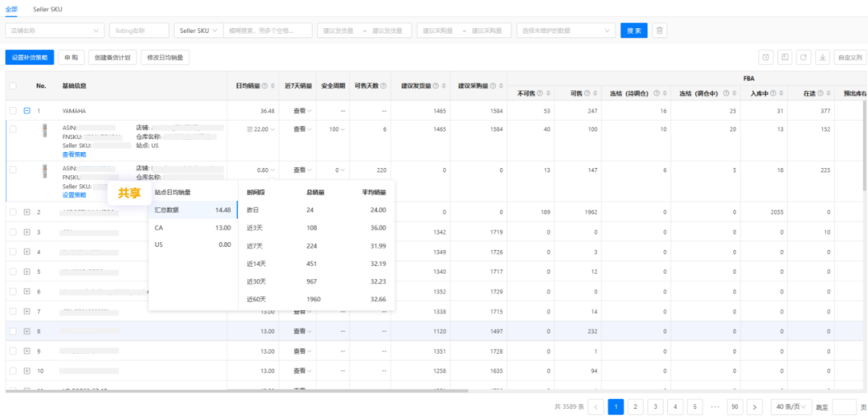The image size is (868, 418).
Task: Tick the checkbox for the YAMAHA row
Action: (x=13, y=111)
